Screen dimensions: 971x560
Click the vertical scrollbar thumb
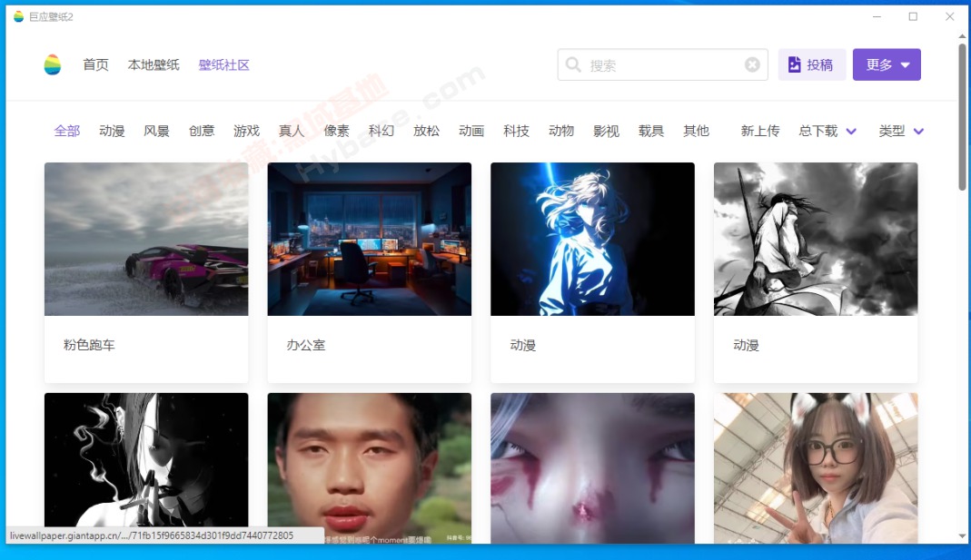click(x=962, y=117)
